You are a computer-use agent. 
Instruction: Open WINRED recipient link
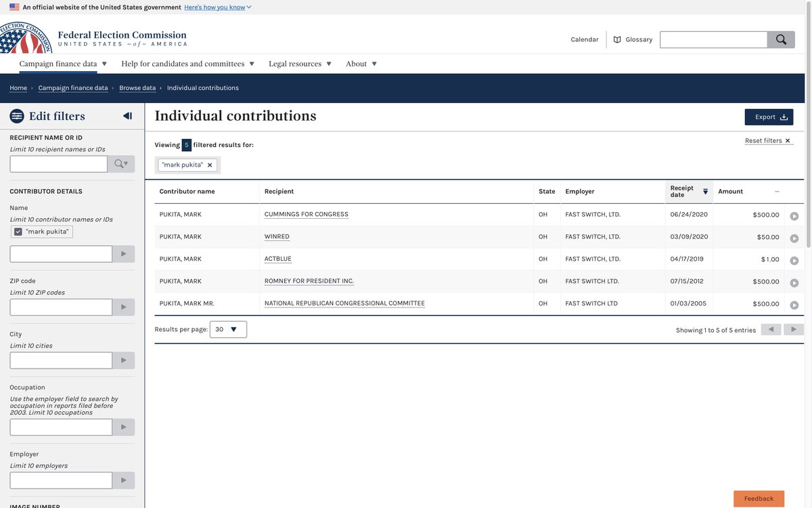pyautogui.click(x=277, y=237)
